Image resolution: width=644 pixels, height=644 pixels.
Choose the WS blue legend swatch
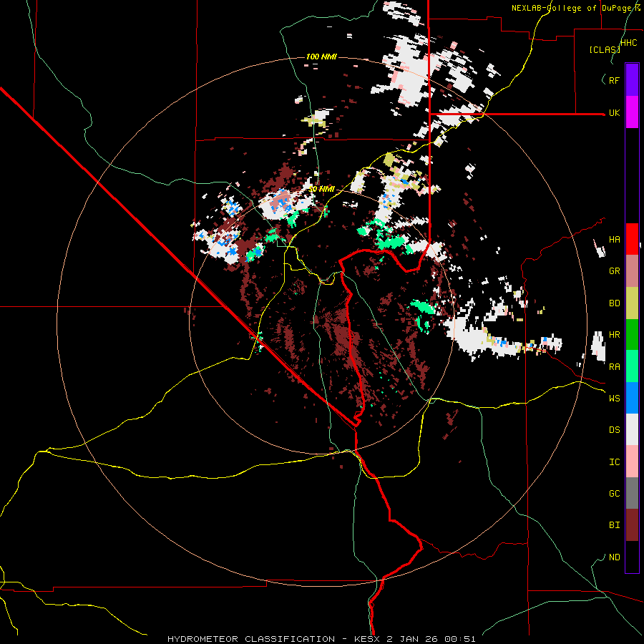(x=632, y=398)
